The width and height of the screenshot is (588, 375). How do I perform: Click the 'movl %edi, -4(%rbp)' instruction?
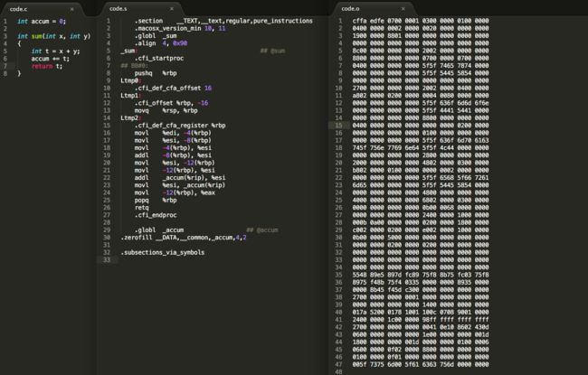pyautogui.click(x=173, y=133)
